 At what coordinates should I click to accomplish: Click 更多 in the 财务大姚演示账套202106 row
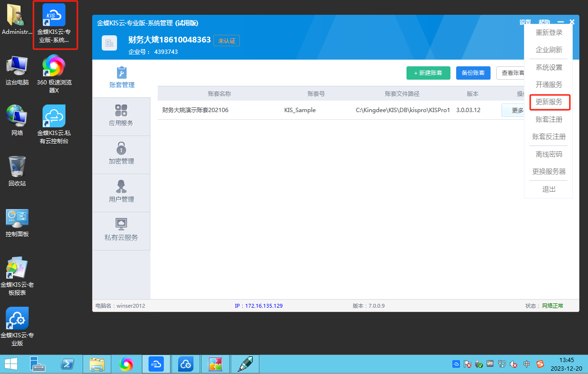513,110
